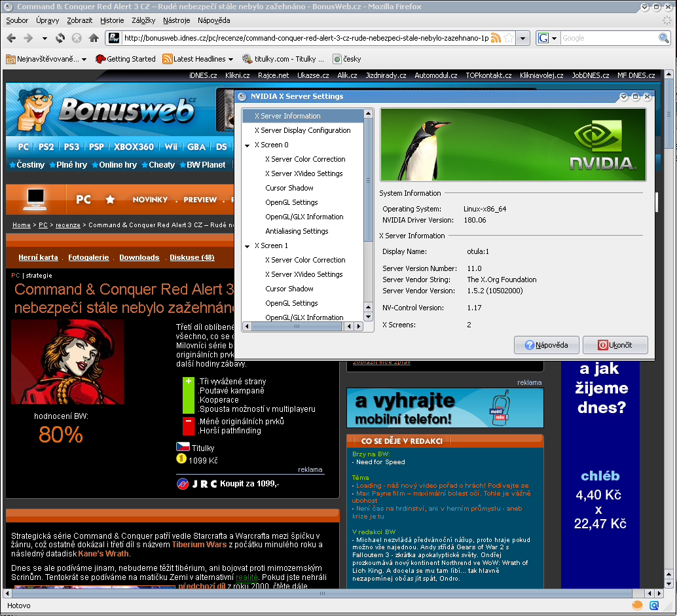Screen dimensions: 677x616
Task: Open the Herní karta link
Action: pos(38,257)
